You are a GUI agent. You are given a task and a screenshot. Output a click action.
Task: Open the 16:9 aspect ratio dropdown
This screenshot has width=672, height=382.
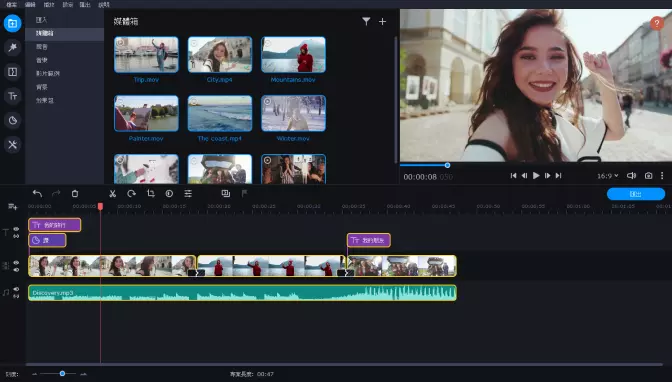tap(608, 176)
